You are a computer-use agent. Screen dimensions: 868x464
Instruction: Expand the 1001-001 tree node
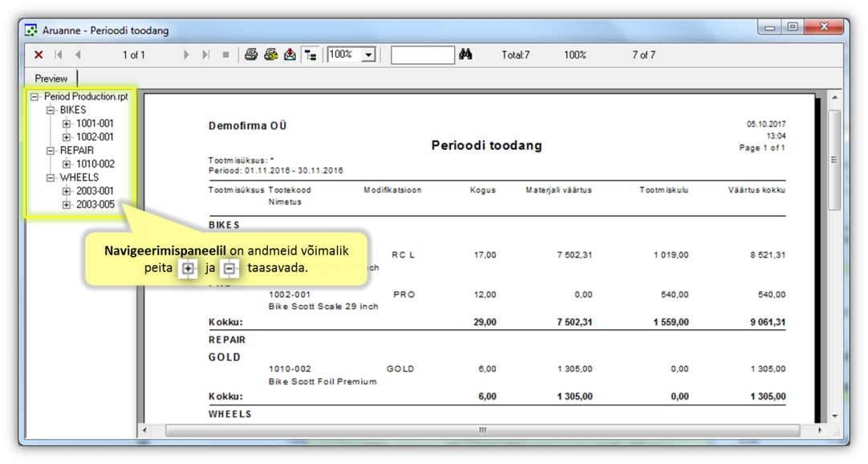[x=67, y=124]
